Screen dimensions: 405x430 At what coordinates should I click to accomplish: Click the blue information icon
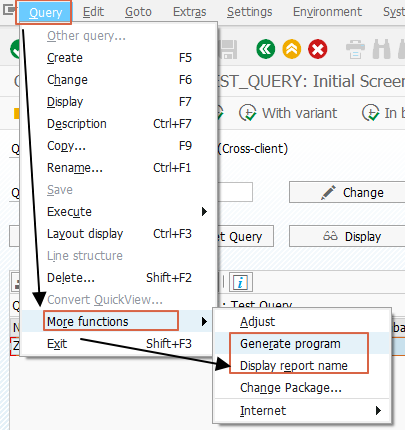241,282
